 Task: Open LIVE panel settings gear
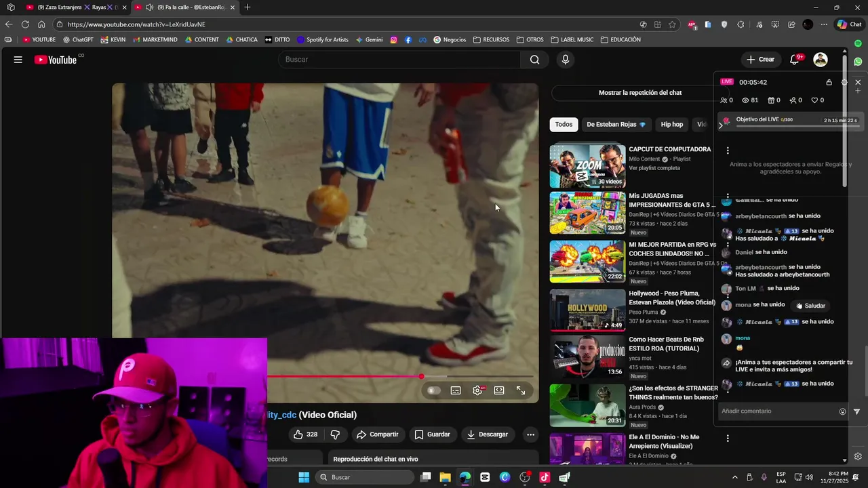click(x=844, y=82)
